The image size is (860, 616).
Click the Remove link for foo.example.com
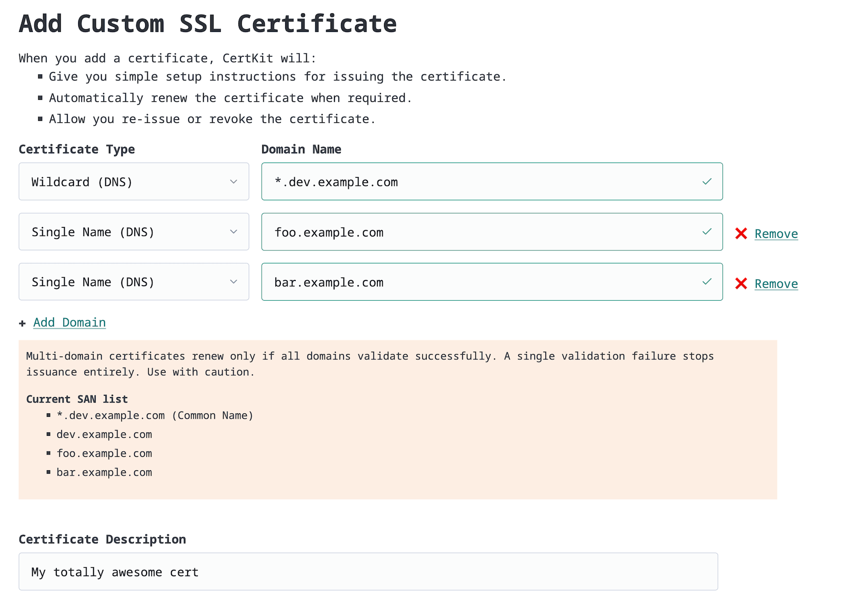[x=776, y=234]
